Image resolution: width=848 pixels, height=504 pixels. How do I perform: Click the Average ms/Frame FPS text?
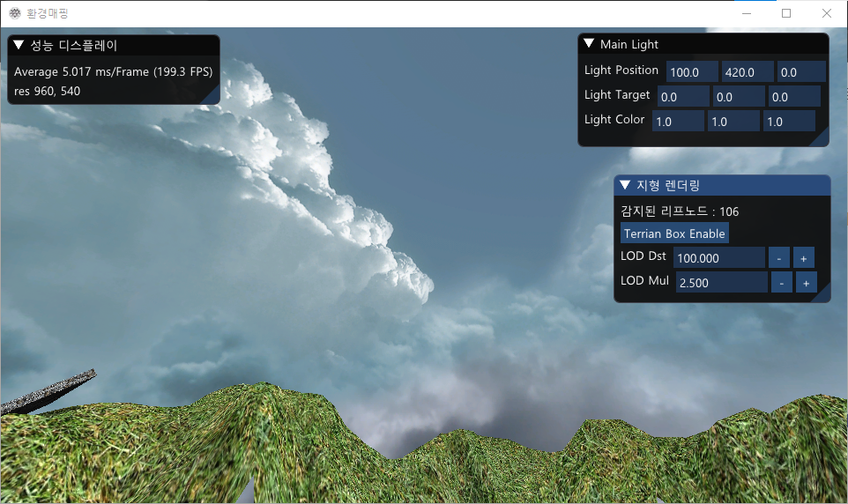pos(113,71)
